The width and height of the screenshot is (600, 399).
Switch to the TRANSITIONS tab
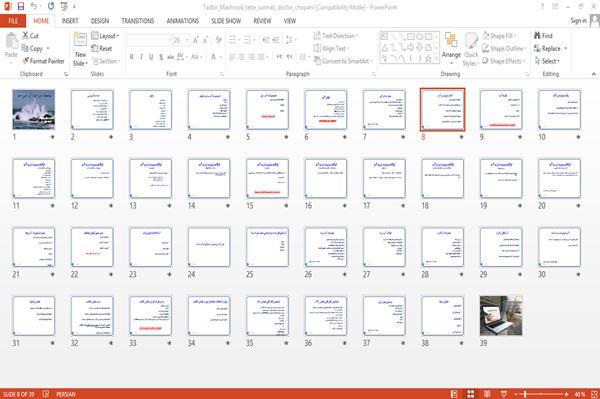click(x=137, y=21)
